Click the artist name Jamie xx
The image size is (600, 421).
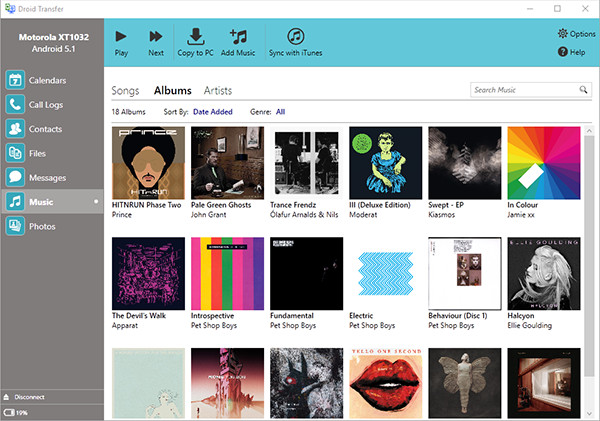(521, 215)
